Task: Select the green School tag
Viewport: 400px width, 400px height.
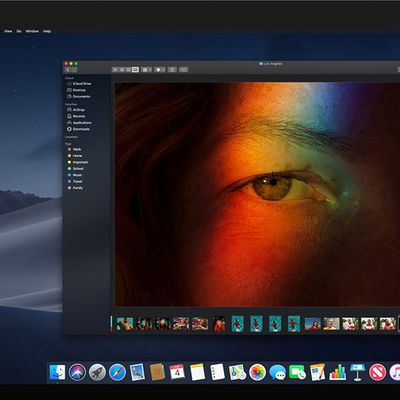Action: pyautogui.click(x=76, y=169)
